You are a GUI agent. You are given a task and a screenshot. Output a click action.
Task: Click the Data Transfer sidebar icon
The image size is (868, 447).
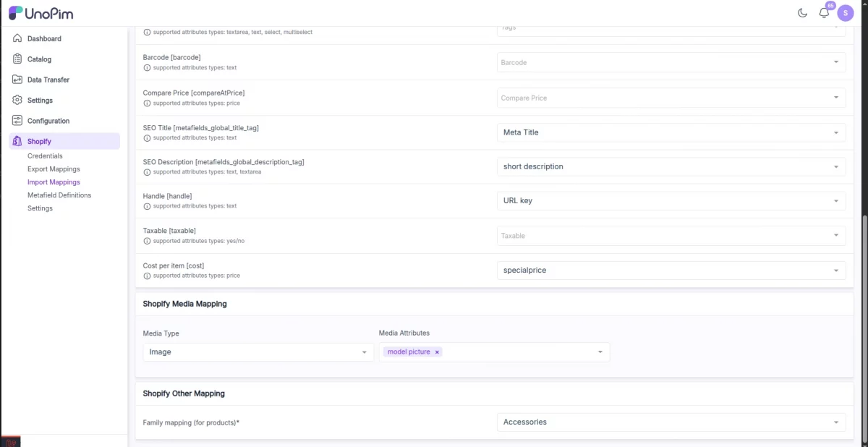coord(17,80)
